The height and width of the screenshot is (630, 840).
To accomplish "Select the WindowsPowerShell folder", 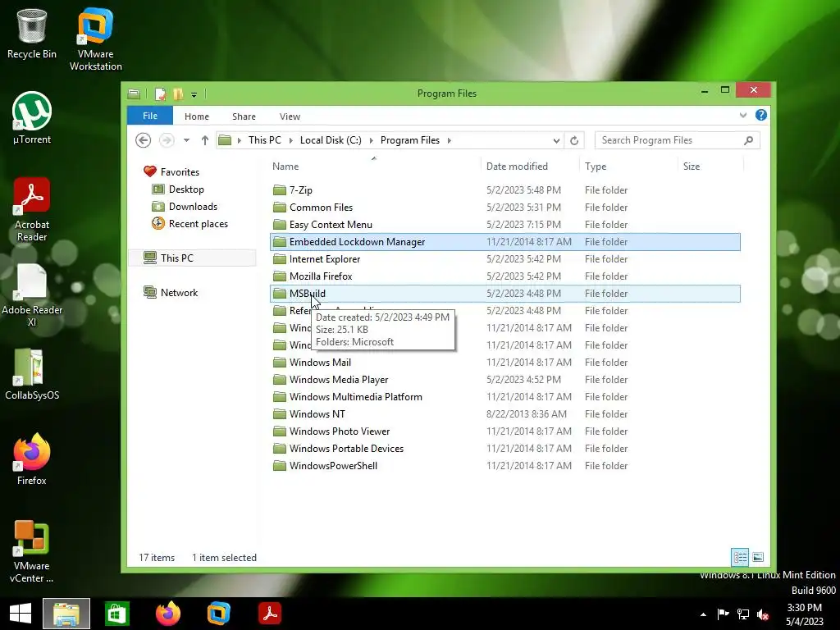I will click(505, 466).
